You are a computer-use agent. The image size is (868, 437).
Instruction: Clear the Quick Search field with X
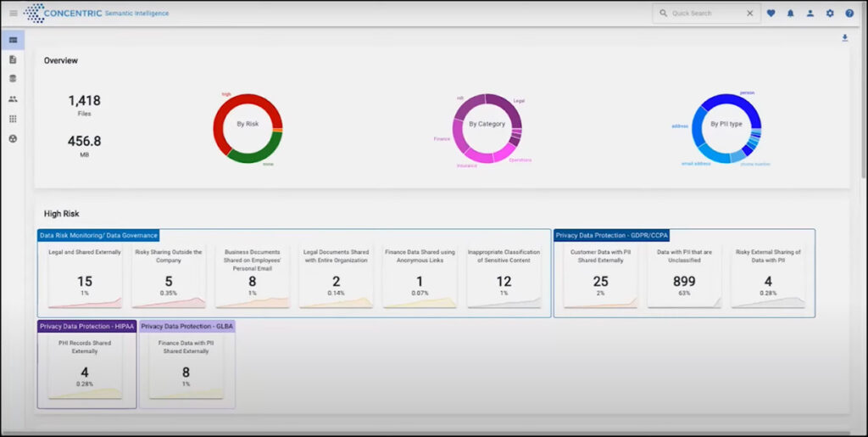(750, 14)
